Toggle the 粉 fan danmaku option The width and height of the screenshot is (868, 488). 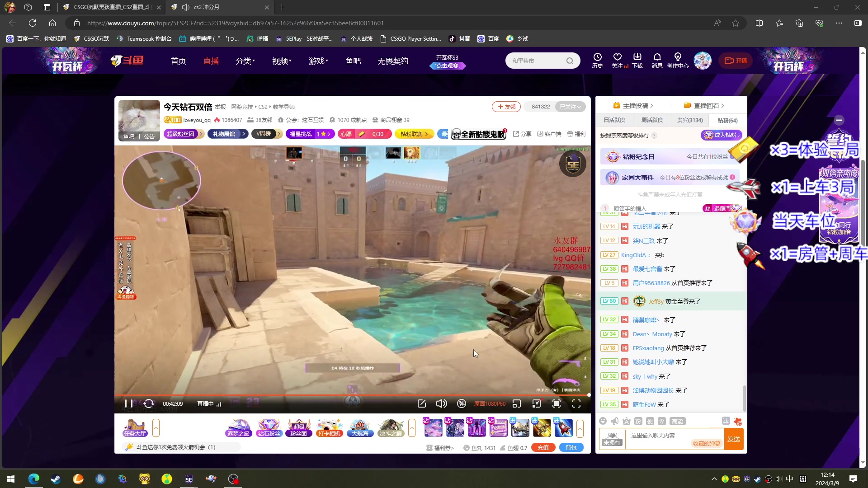(x=638, y=421)
